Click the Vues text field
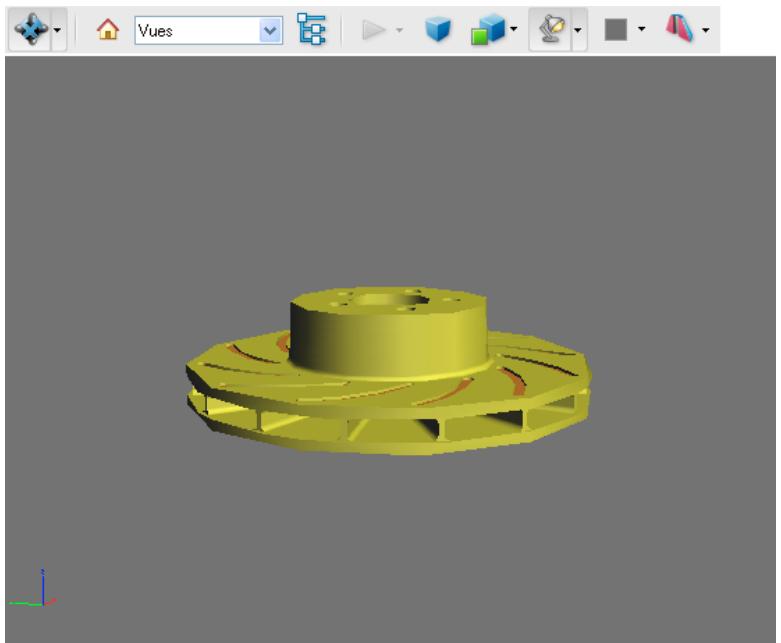 tap(197, 31)
